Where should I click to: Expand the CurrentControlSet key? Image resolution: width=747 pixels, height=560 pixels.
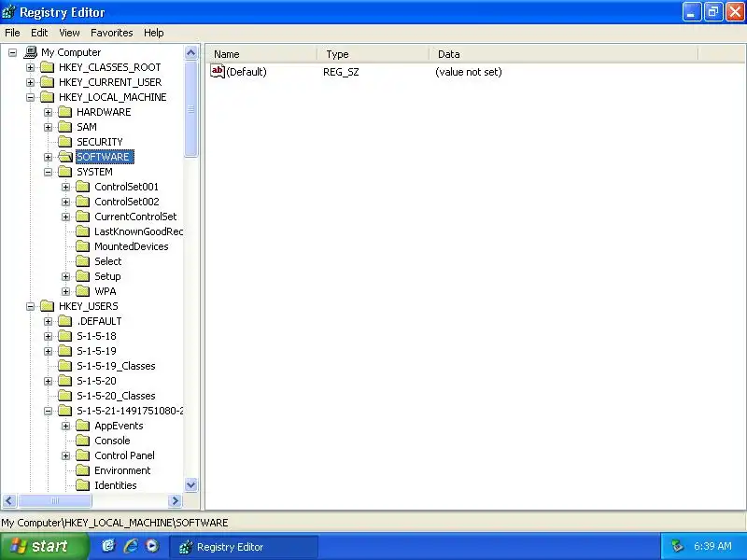point(65,217)
